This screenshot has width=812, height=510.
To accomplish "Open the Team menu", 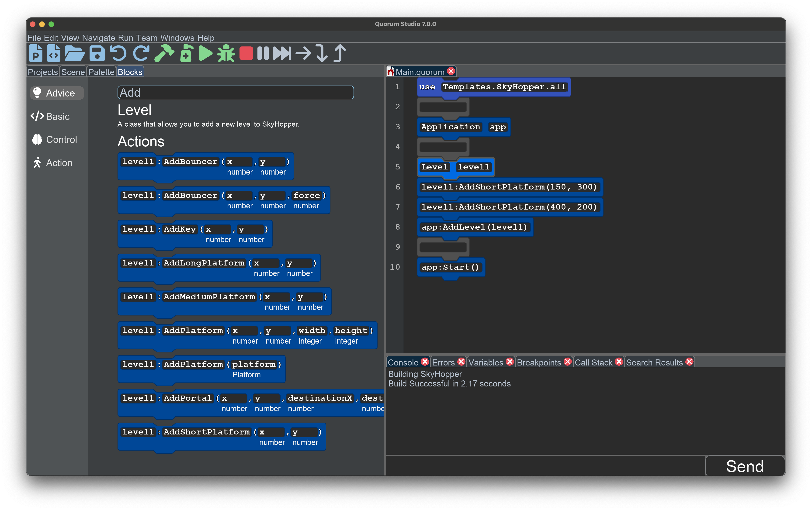I will pos(147,38).
